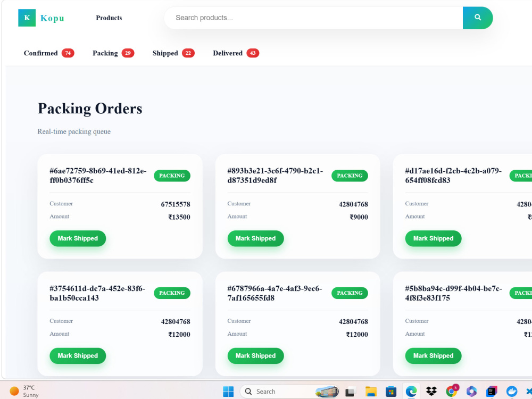532x399 pixels.
Task: Click PACKING status badge on order #6ae72759
Action: tap(172, 176)
